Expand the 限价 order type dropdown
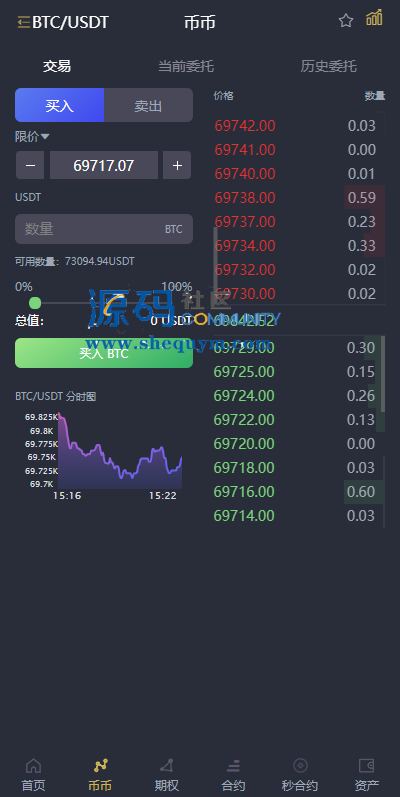 [x=32, y=137]
